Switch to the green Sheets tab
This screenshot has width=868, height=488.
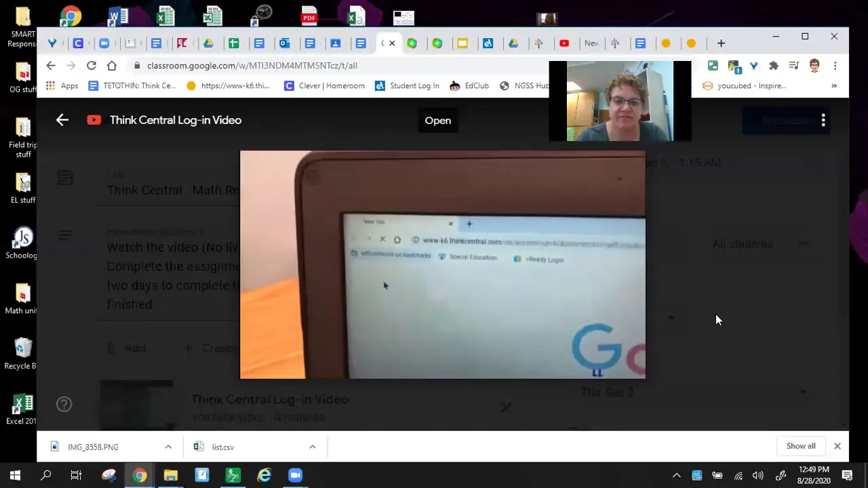tap(233, 43)
